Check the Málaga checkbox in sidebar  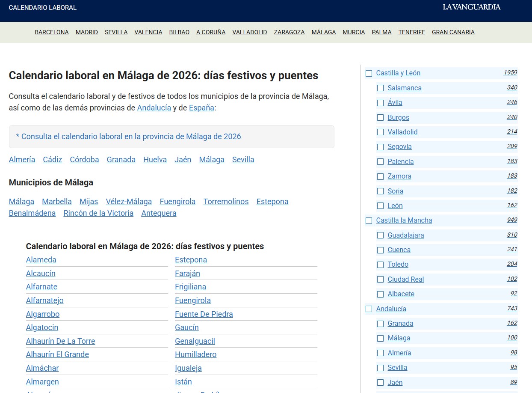(x=380, y=338)
